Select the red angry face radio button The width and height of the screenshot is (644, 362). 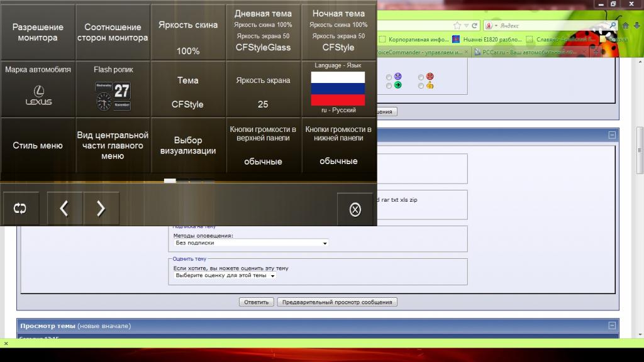[422, 77]
